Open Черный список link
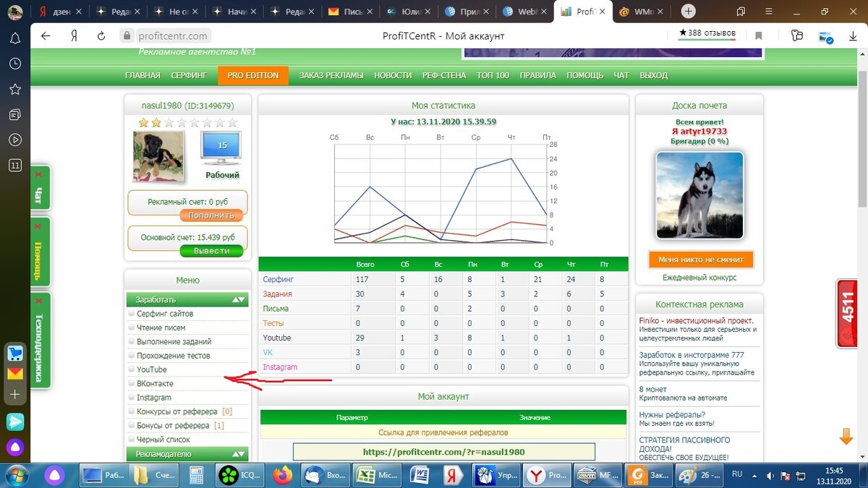The image size is (868, 488). (163, 440)
